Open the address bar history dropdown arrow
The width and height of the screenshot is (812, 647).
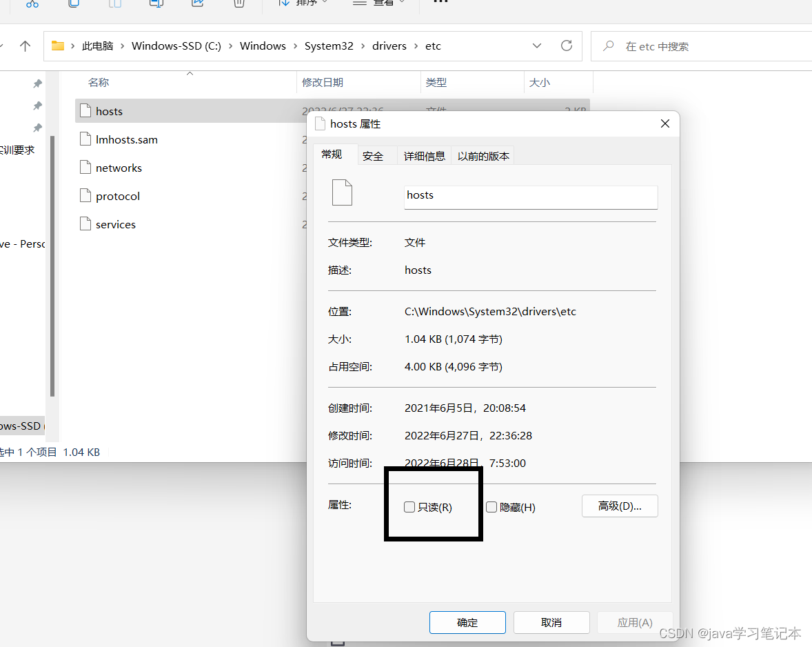click(x=537, y=46)
